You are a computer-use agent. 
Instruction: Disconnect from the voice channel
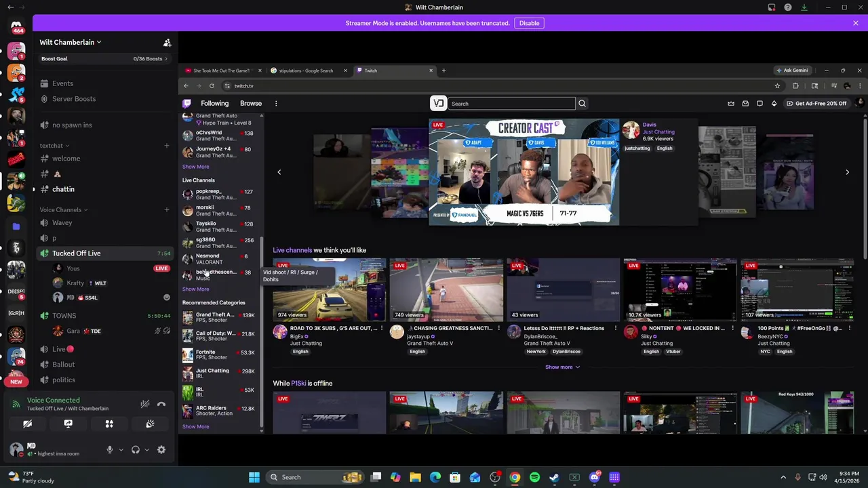(x=161, y=404)
